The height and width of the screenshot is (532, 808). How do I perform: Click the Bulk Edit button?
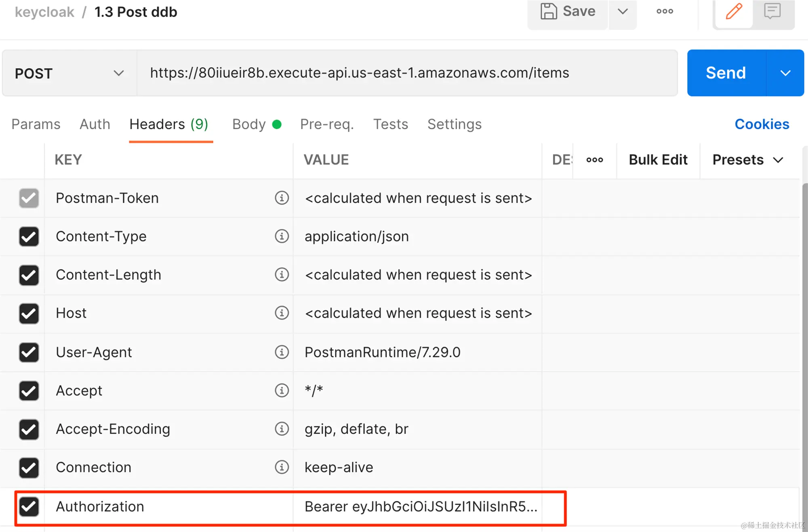(x=658, y=160)
